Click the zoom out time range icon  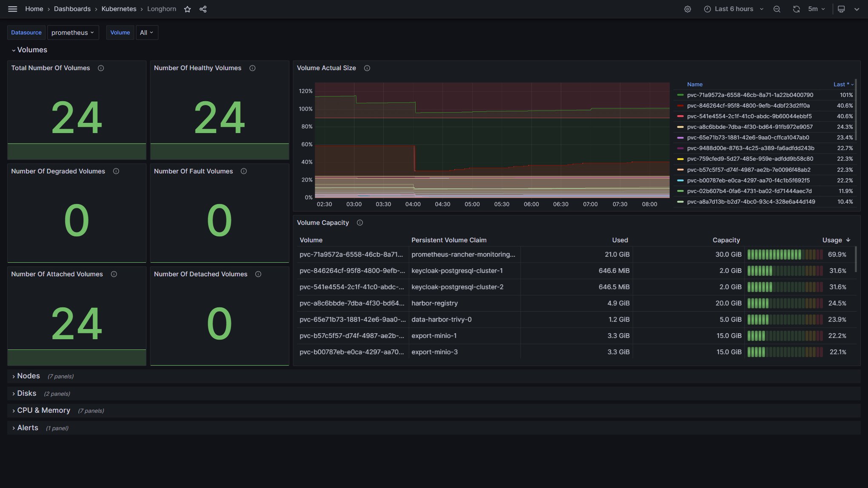point(777,9)
